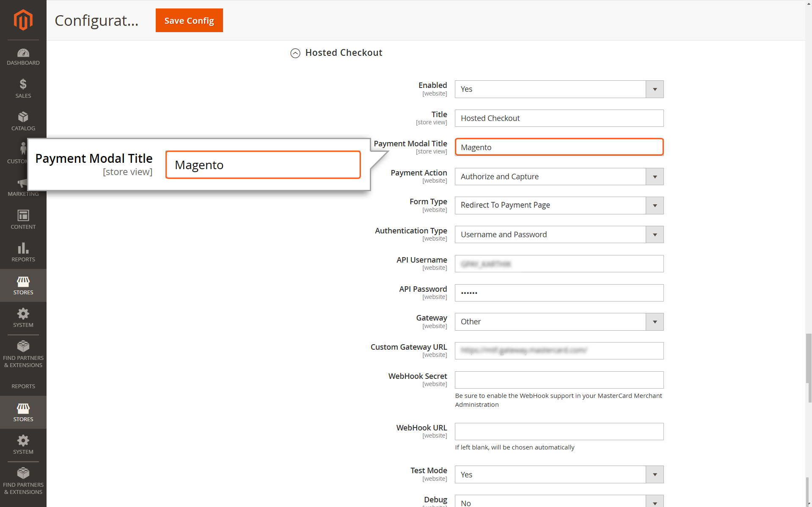Click the 'If left blank, will be chosen automatically' note
The height and width of the screenshot is (507, 812).
pyautogui.click(x=515, y=447)
